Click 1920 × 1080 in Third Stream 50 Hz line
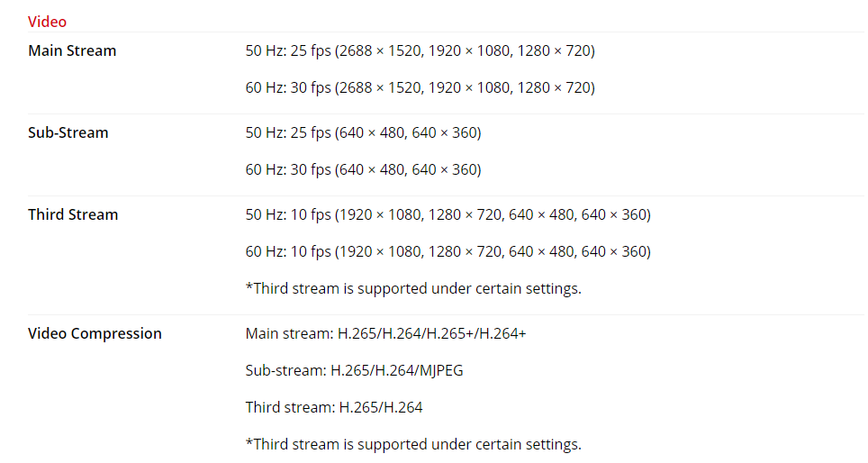 [x=380, y=215]
